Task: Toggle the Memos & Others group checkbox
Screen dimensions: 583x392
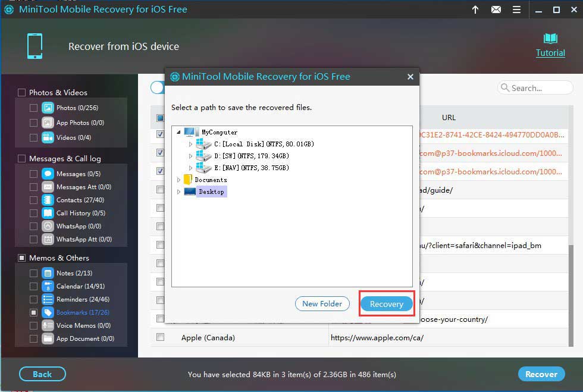Action: tap(22, 258)
